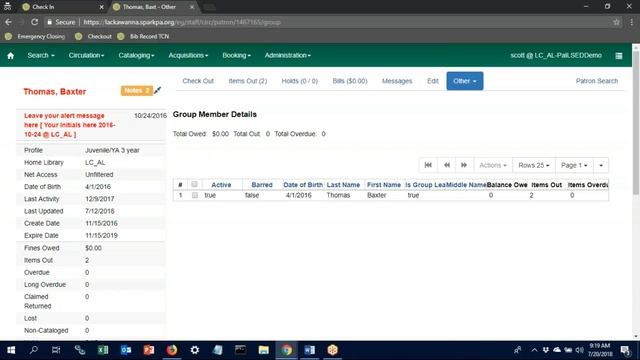
Task: Show hidden system tray icons
Action: 534,350
